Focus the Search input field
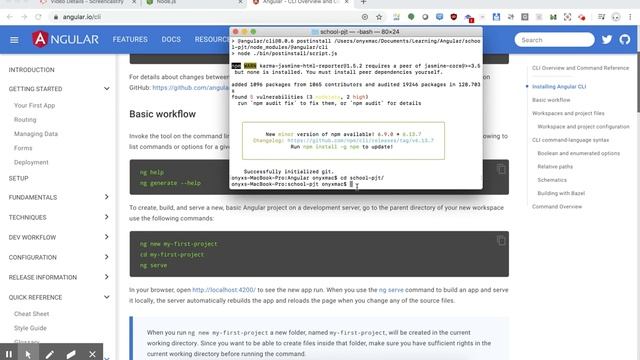This screenshot has height=360, width=640. click(x=554, y=40)
